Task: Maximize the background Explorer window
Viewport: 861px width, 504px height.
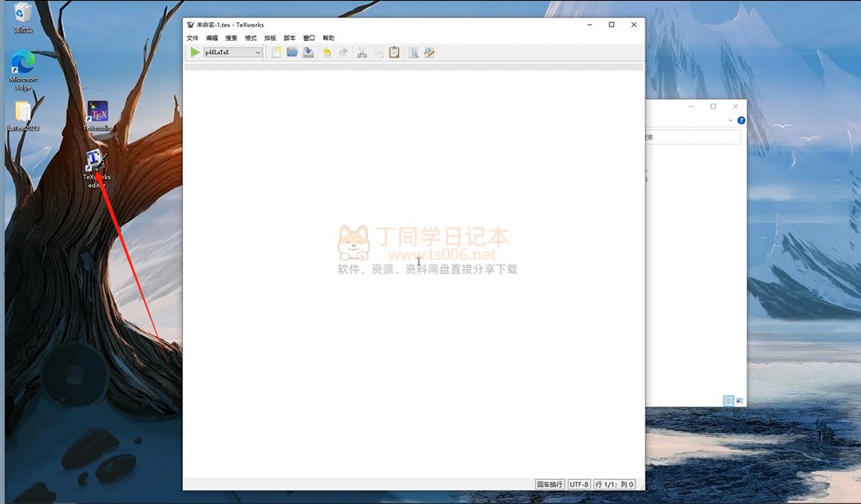Action: pos(713,106)
